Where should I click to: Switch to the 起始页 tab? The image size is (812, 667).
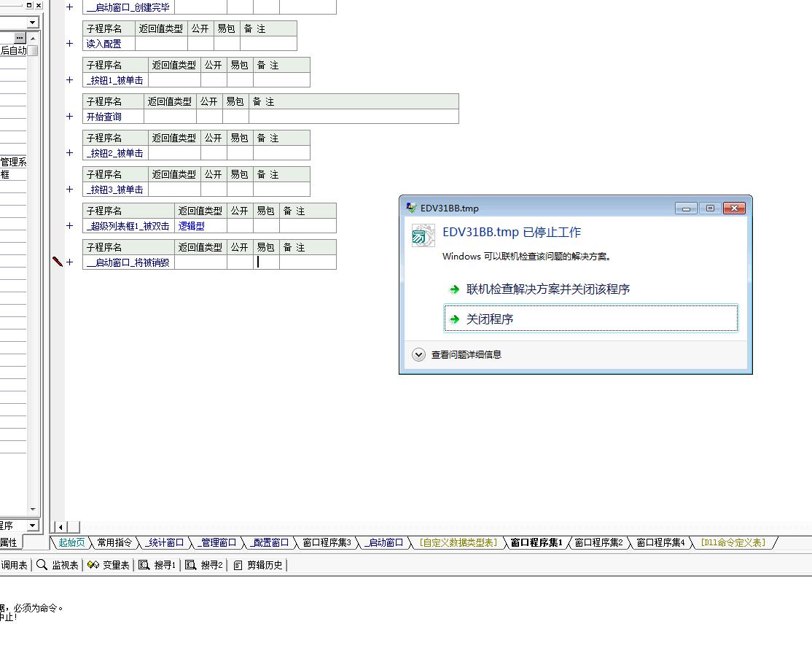point(71,542)
